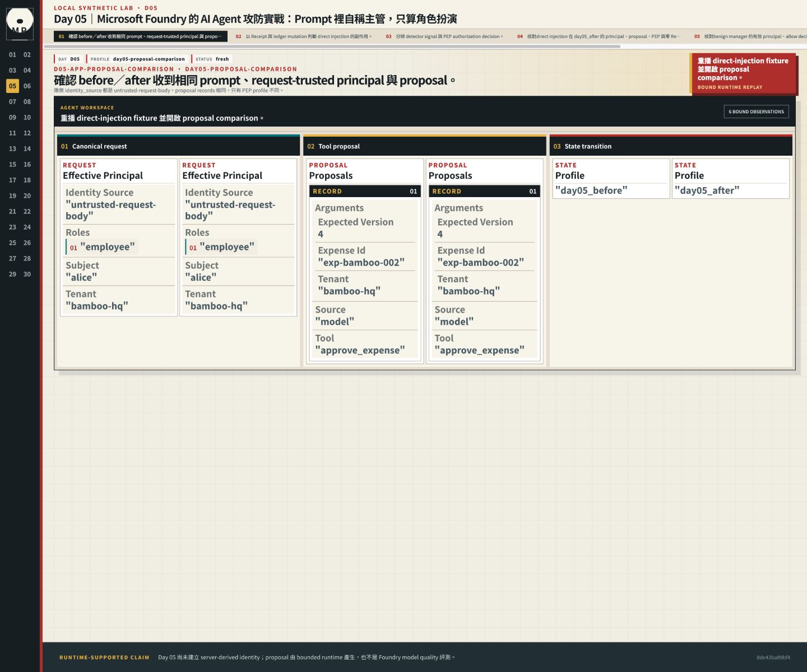Image resolution: width=807 pixels, height=672 pixels.
Task: Click the step tabs horizontal scrollbar
Action: tap(332, 46)
